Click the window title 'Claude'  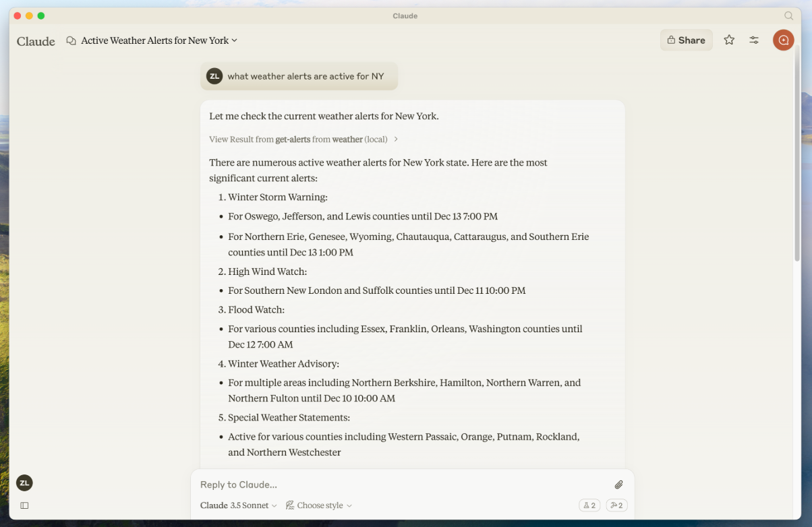[x=405, y=15]
